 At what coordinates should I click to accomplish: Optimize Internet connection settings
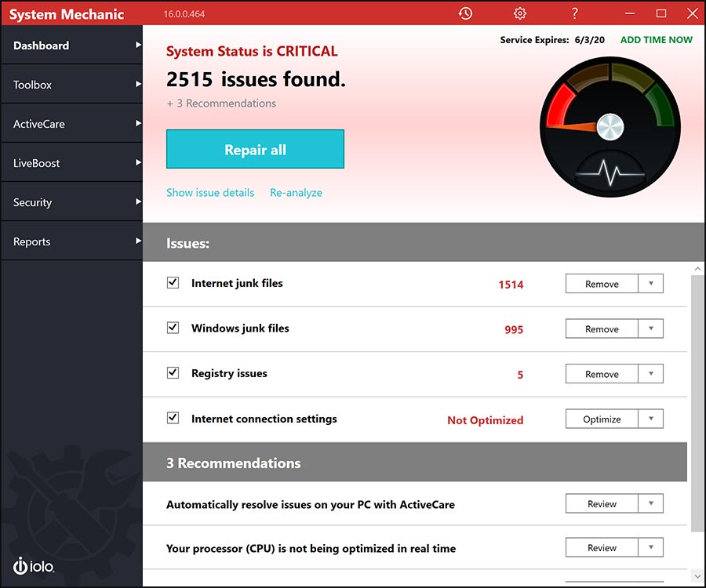(x=602, y=419)
